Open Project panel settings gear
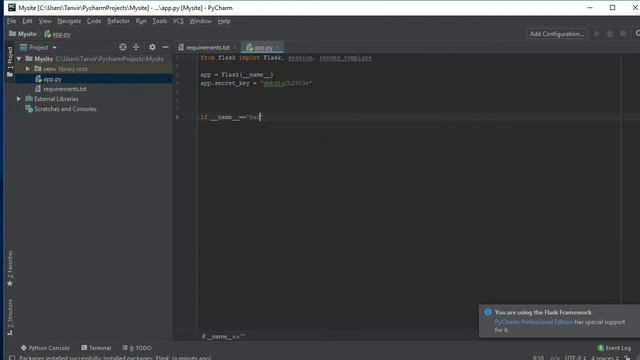The width and height of the screenshot is (640, 360). pos(152,47)
